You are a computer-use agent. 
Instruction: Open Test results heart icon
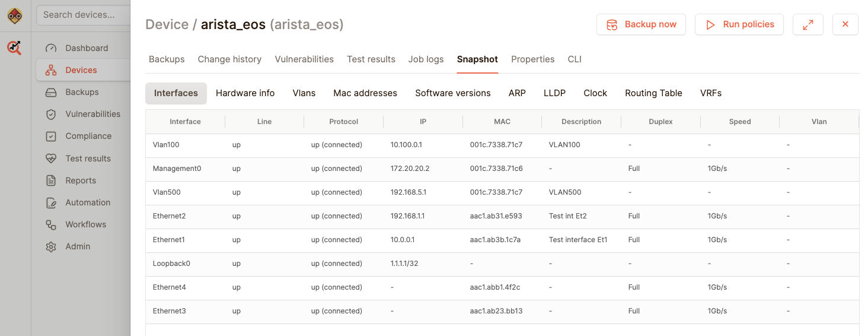51,159
